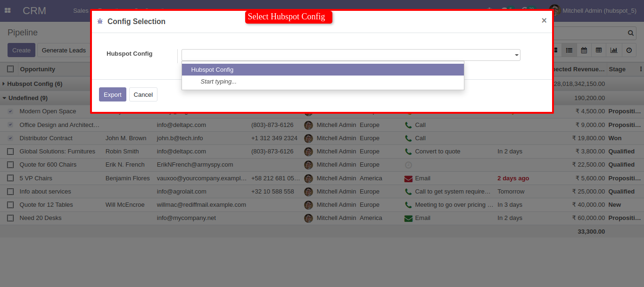The width and height of the screenshot is (644, 287).
Task: Switch to pivot table view icon
Action: pyautogui.click(x=599, y=50)
